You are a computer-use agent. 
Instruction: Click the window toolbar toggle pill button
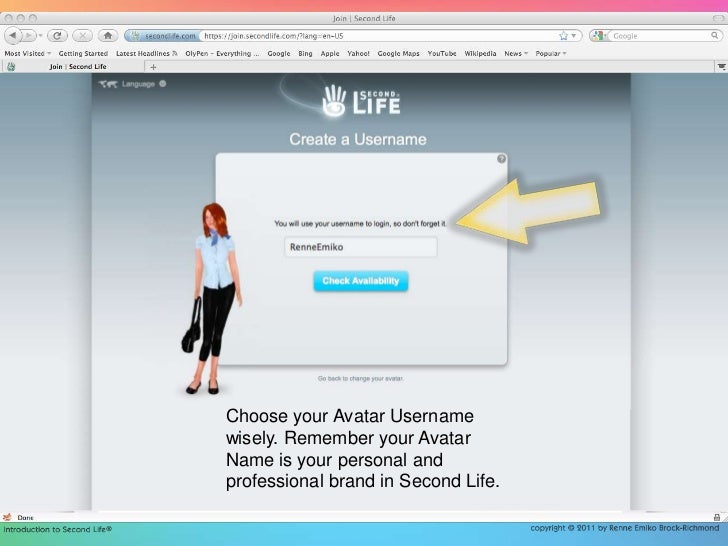(719, 18)
